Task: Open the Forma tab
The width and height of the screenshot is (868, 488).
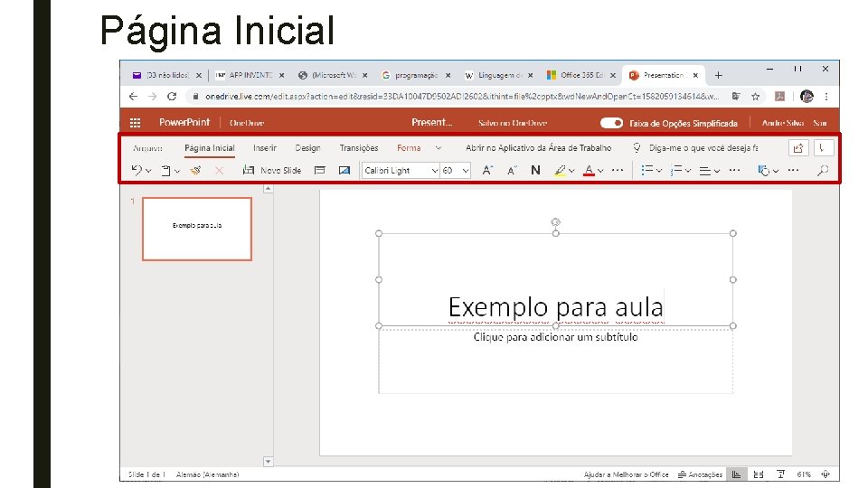Action: coord(409,147)
